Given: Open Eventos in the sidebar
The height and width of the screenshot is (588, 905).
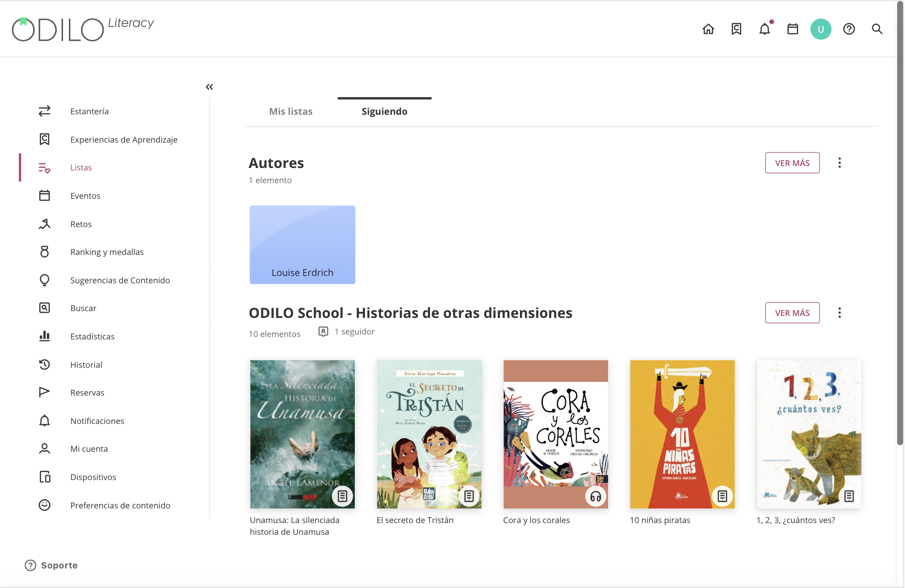Looking at the screenshot, I should pyautogui.click(x=85, y=196).
